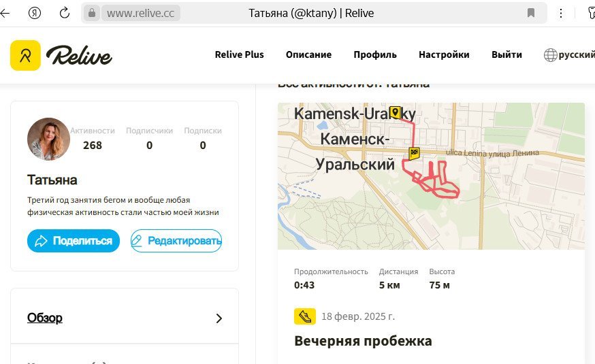Go to the Профиль page
This screenshot has height=364, width=595.
pyautogui.click(x=375, y=54)
